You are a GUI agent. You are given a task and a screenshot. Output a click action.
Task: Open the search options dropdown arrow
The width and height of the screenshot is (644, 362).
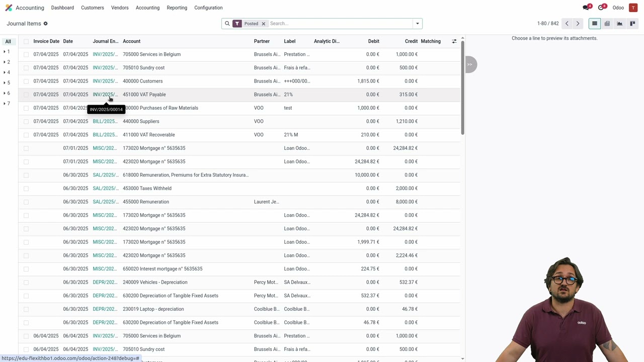[417, 24]
